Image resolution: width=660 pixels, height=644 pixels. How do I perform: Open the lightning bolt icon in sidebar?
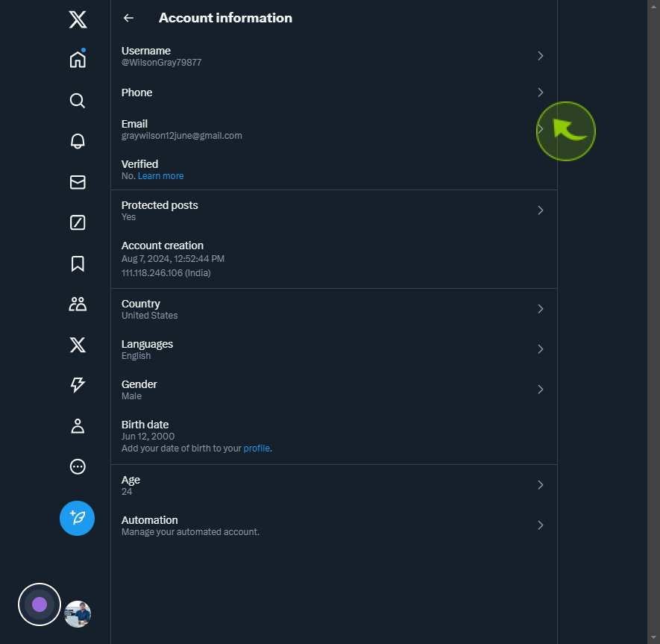(x=78, y=384)
